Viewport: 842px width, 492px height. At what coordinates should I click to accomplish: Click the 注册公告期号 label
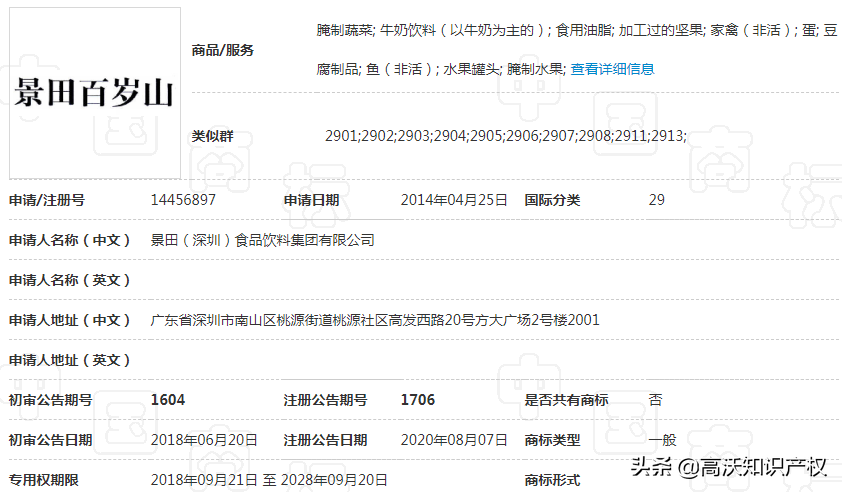tap(325, 400)
